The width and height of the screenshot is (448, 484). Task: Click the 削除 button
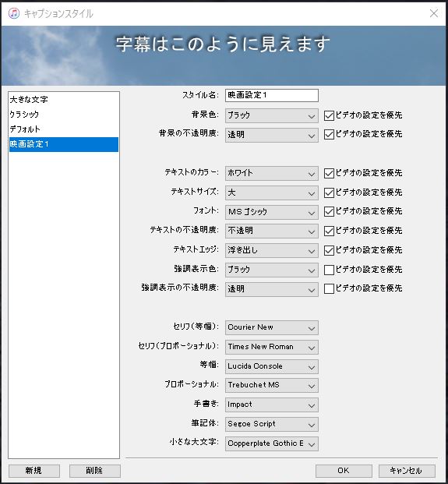(x=95, y=471)
